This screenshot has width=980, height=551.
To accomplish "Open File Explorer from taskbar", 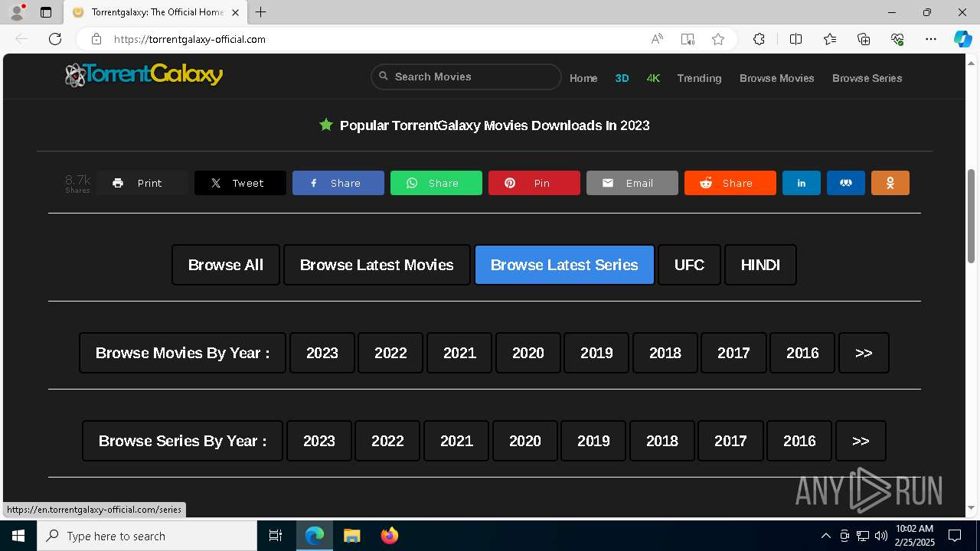I will [352, 536].
